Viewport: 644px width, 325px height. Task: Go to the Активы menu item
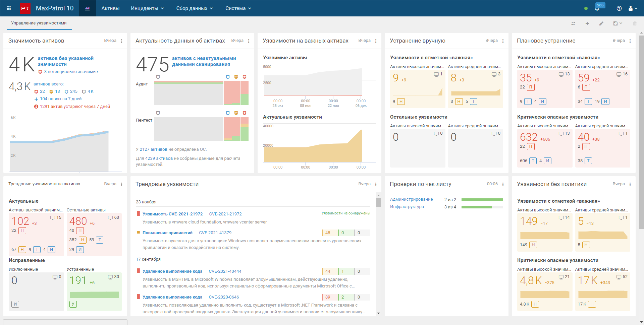click(x=110, y=8)
